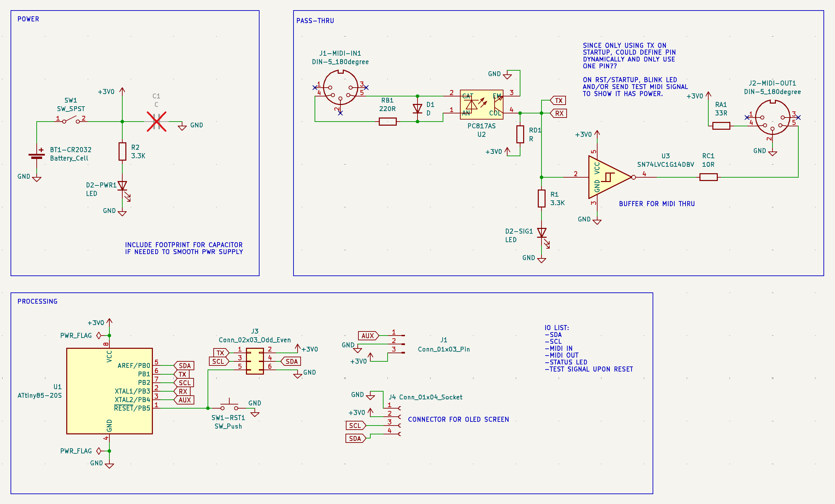This screenshot has height=504, width=835.
Task: Select GND symbol below J2 pin 2
Action: [772, 152]
